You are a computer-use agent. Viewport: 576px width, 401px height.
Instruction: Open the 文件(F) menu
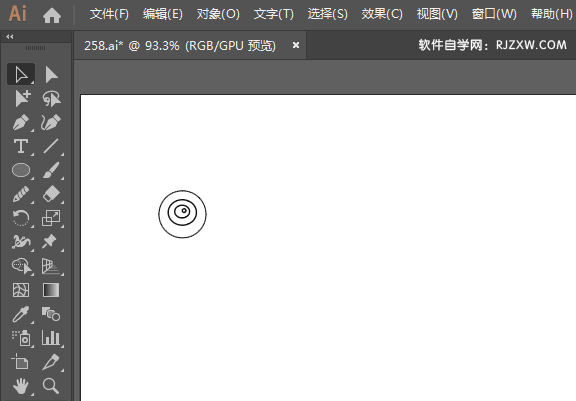(109, 14)
